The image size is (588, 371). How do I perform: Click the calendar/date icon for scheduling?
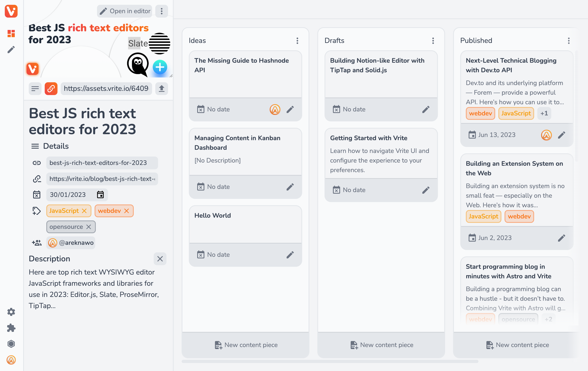tap(100, 195)
